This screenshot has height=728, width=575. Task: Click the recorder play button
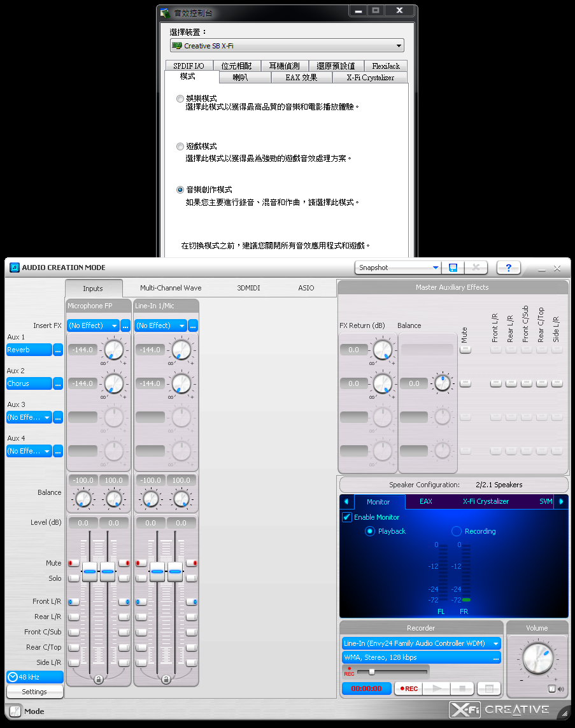click(437, 689)
